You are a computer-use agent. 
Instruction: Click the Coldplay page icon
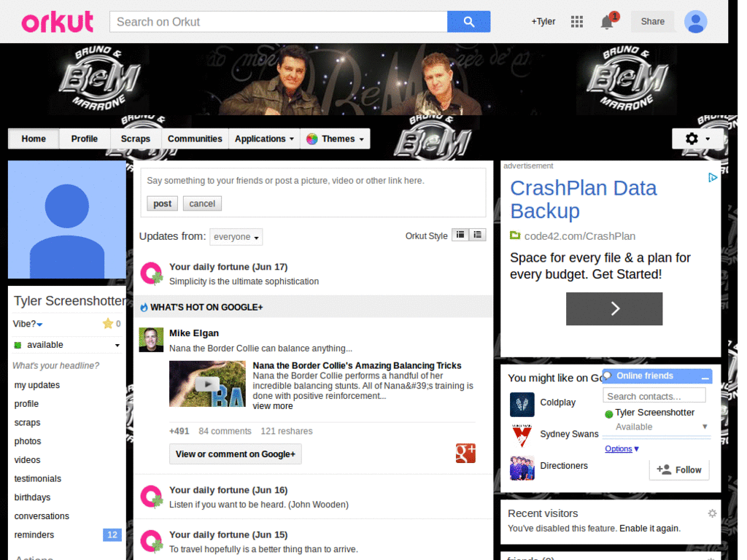[522, 404]
